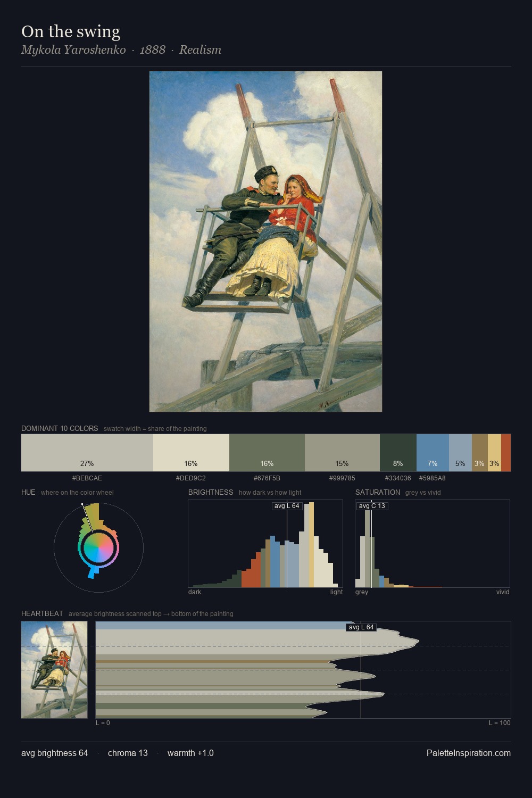Click the 'L = 0' heartbeat axis label
Viewport: 532px width, 798px height.
[x=103, y=723]
